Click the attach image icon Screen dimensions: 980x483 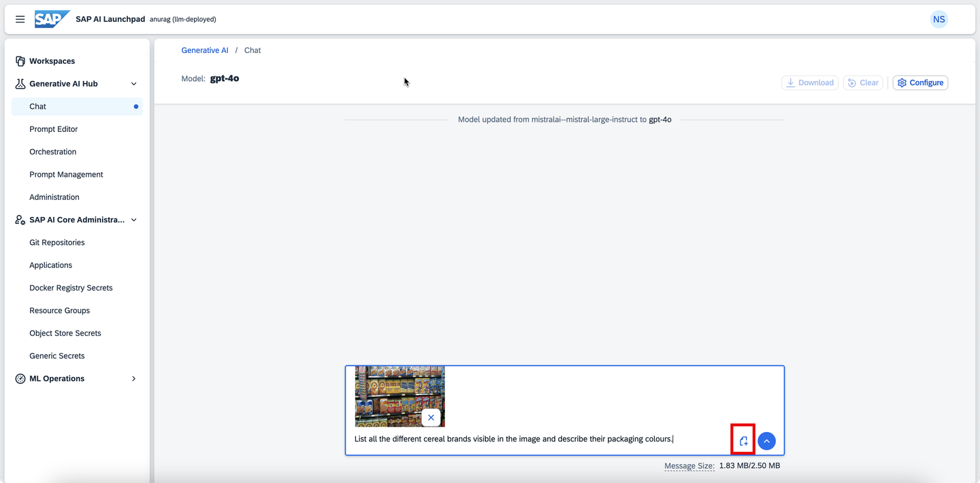[x=743, y=441]
